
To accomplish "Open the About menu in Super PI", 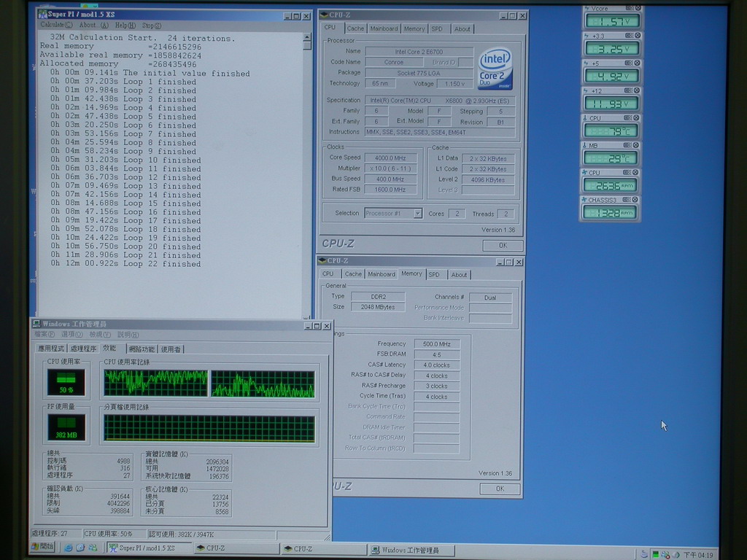I will tap(93, 26).
